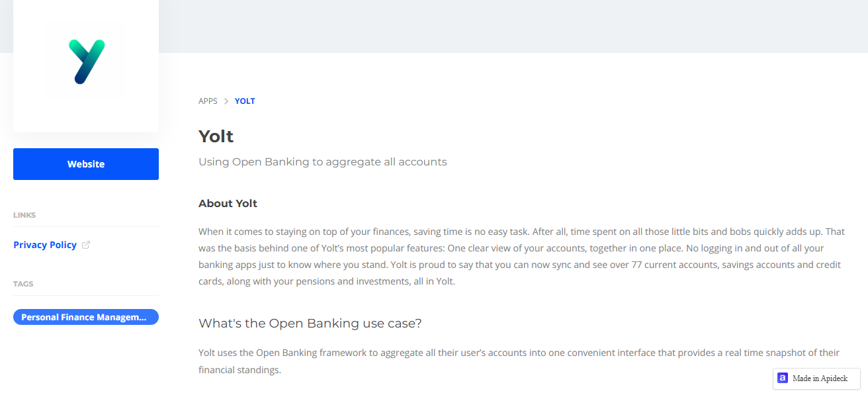Go back to APPS breadcrumb

point(208,101)
